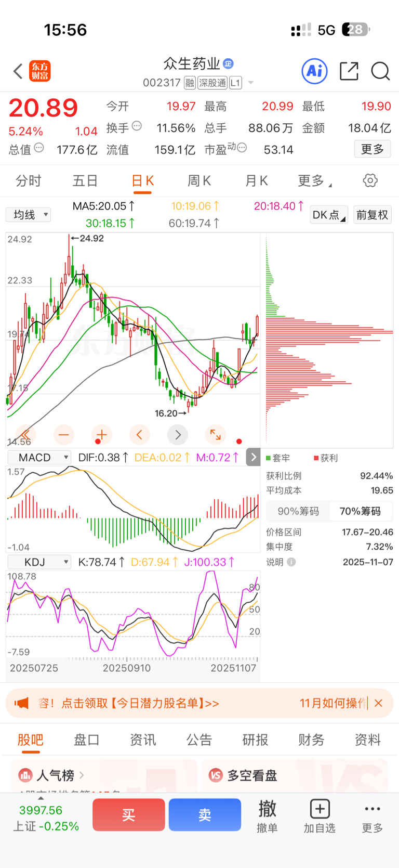Open the search magnifier icon
This screenshot has width=399, height=868.
click(x=380, y=71)
